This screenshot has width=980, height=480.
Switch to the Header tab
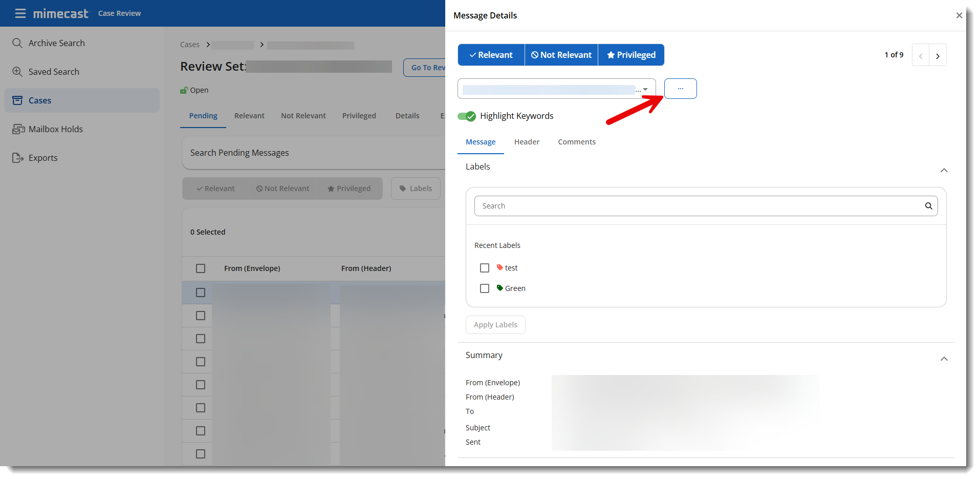pyautogui.click(x=527, y=142)
